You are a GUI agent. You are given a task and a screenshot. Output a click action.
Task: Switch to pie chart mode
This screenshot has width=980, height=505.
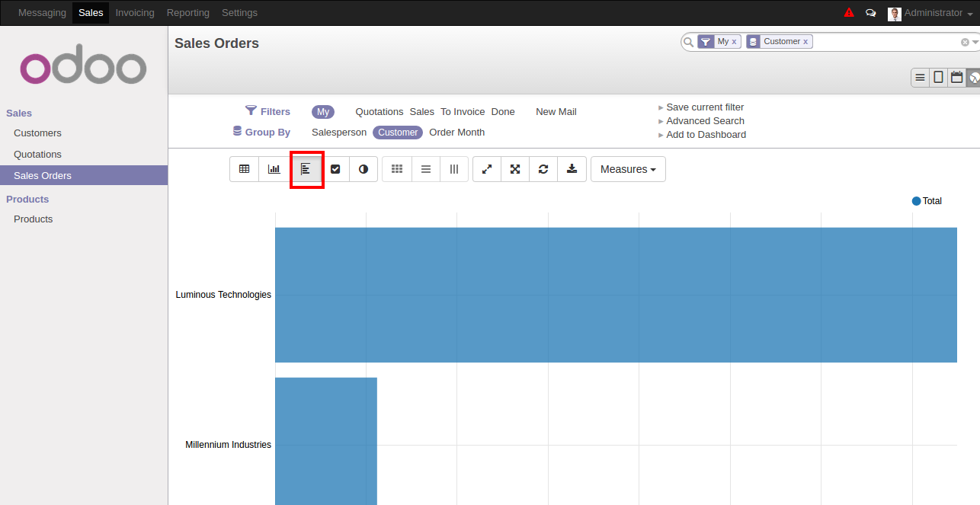coord(363,169)
